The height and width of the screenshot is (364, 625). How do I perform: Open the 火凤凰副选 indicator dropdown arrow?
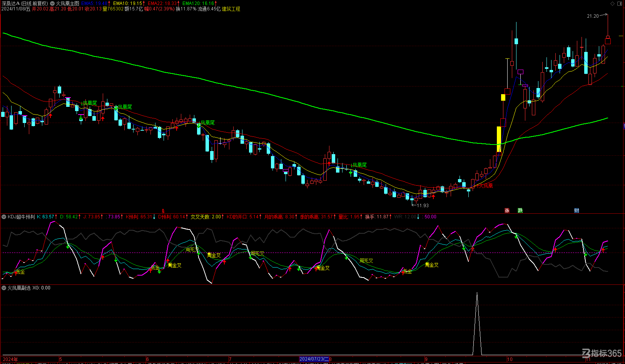pos(4,288)
